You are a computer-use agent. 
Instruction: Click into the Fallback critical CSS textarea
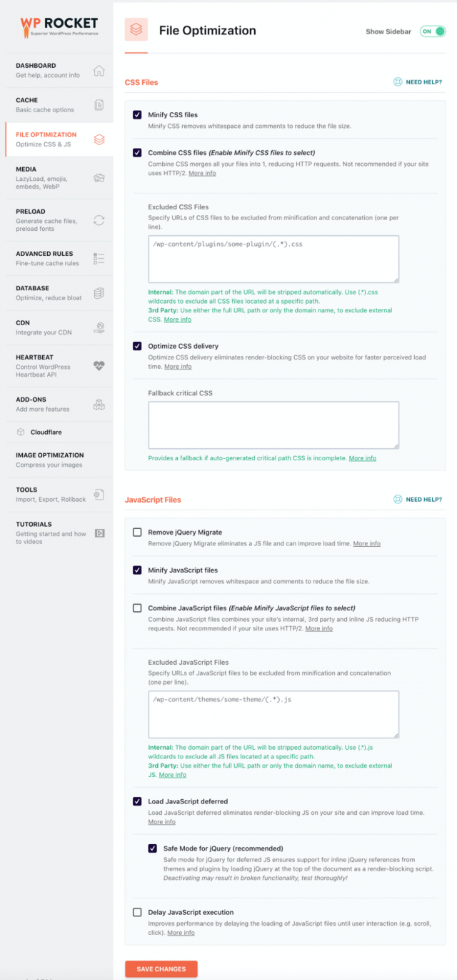point(273,425)
